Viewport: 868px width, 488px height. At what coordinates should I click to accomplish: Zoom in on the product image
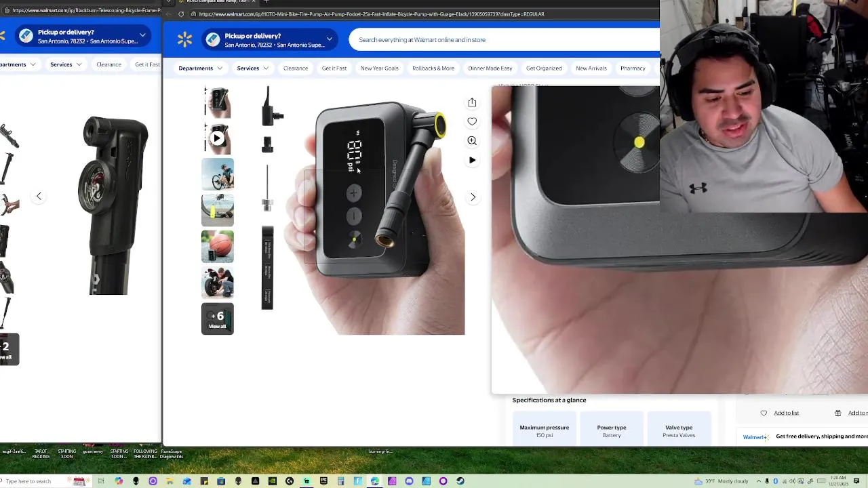[x=472, y=140]
